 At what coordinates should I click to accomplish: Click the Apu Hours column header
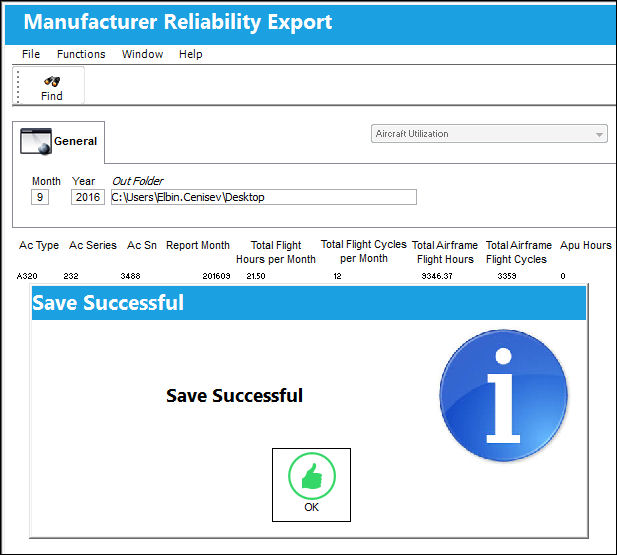point(586,245)
